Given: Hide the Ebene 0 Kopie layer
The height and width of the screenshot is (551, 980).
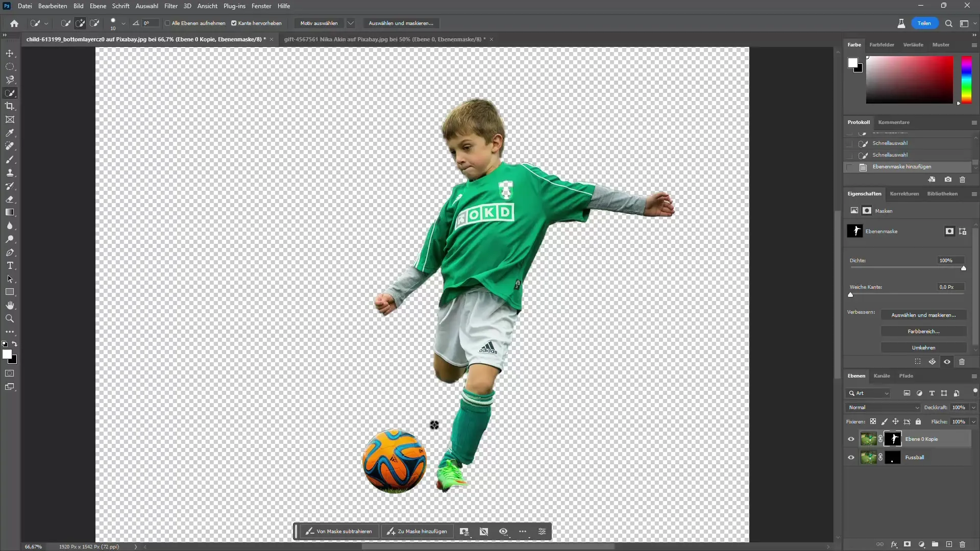Looking at the screenshot, I should tap(851, 439).
